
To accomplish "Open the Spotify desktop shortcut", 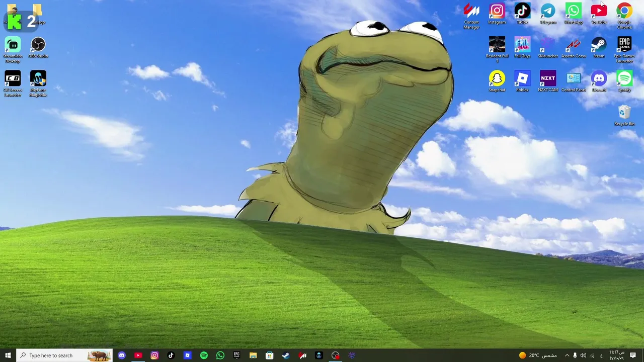I will 624,81.
